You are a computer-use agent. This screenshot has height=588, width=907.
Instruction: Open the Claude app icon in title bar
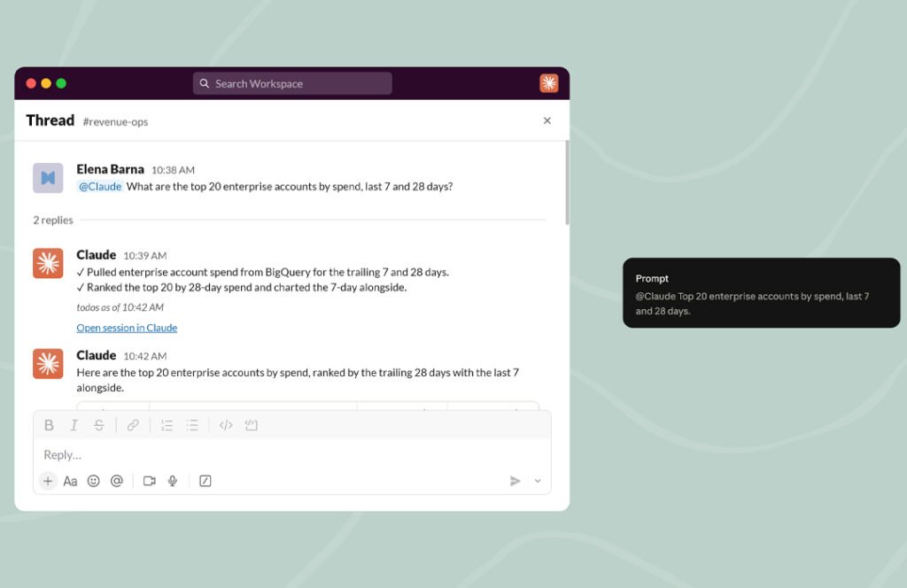549,83
